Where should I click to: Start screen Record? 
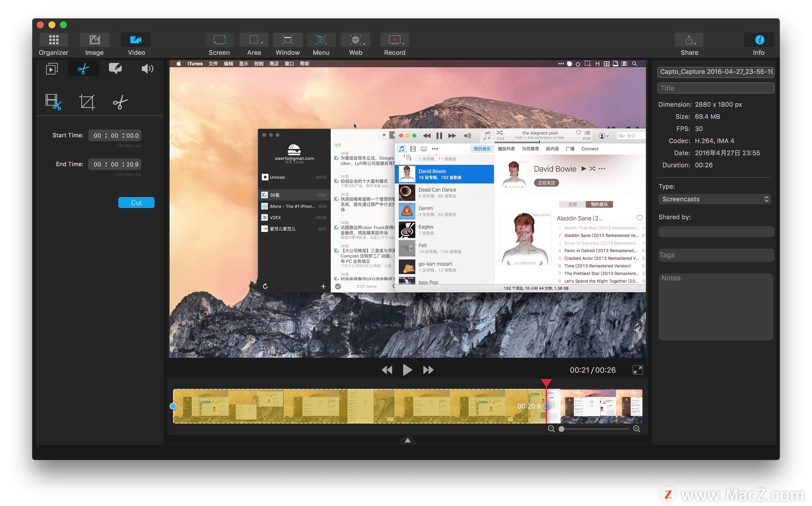395,44
